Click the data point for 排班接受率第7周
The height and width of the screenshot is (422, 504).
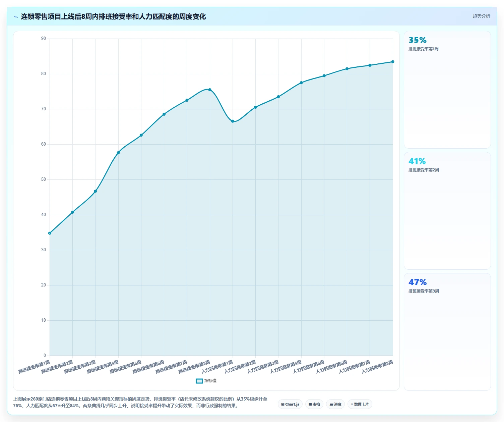(187, 100)
